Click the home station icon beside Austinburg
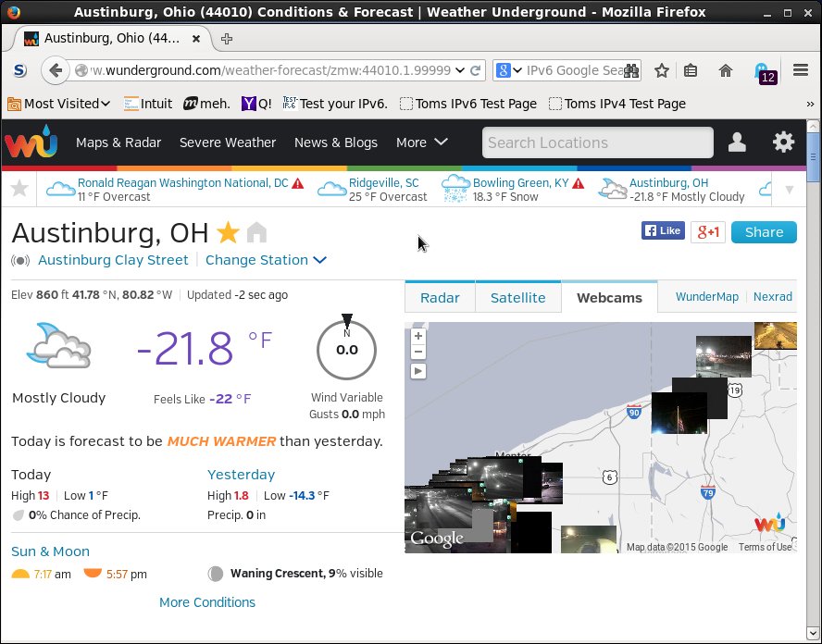The height and width of the screenshot is (644, 822). [256, 232]
